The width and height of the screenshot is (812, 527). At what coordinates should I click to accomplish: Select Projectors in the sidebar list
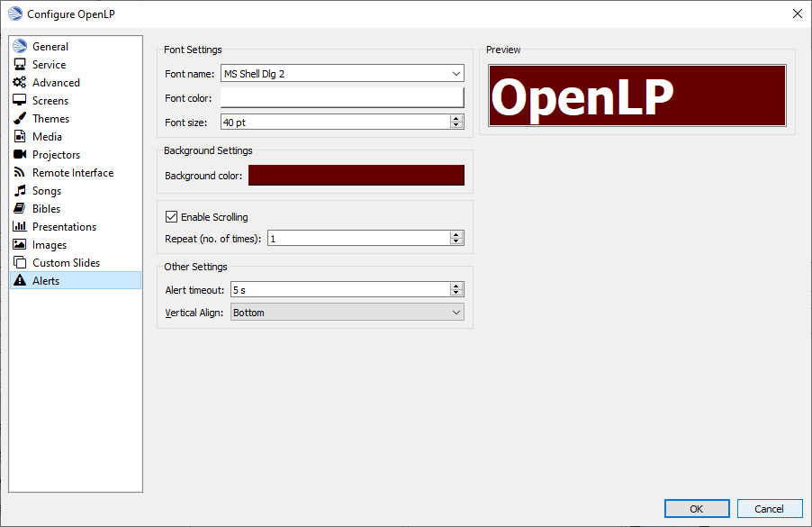(75, 154)
